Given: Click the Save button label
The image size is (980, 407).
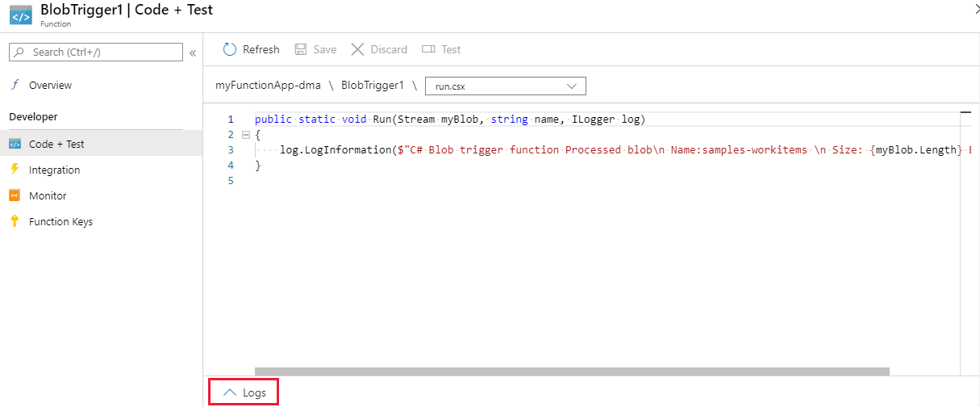Looking at the screenshot, I should 325,49.
